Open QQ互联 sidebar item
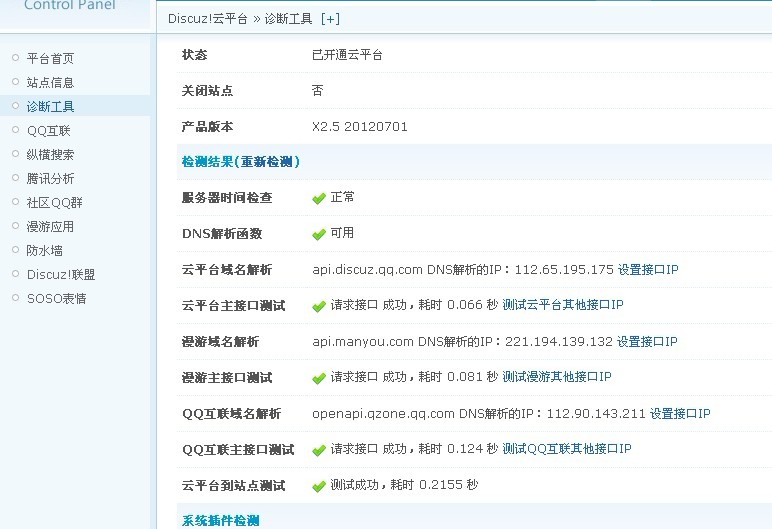The width and height of the screenshot is (772, 529). (49, 131)
